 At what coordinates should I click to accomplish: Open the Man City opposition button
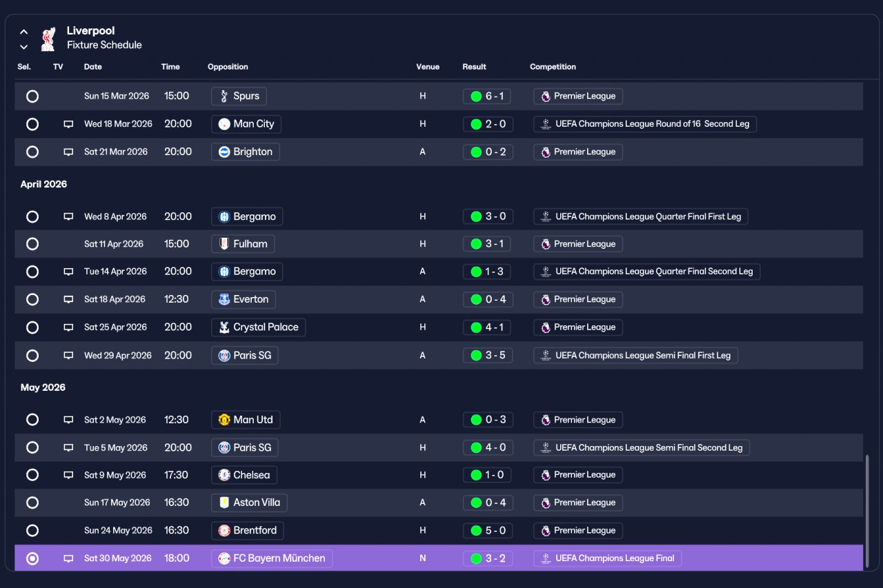(x=246, y=124)
